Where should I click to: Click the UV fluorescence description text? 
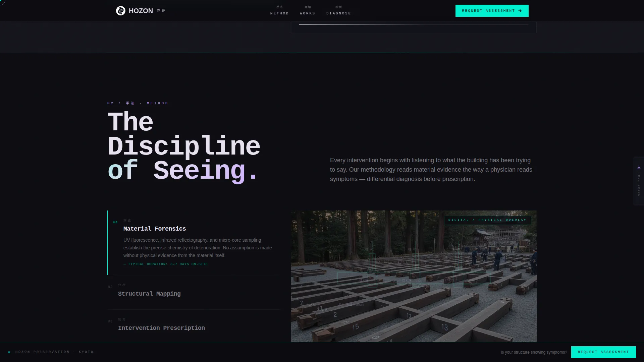pyautogui.click(x=198, y=248)
